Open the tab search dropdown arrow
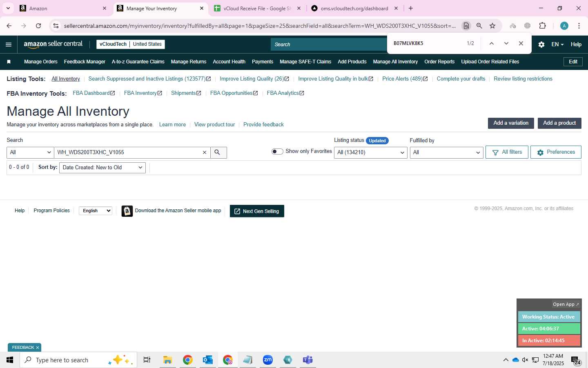 coord(8,8)
